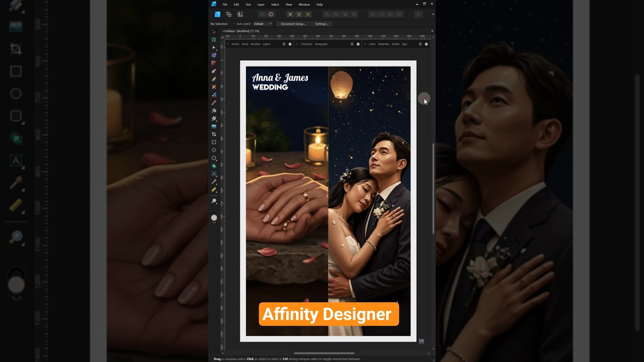644x362 pixels.
Task: Switch to Export Persona
Action: coord(240,14)
